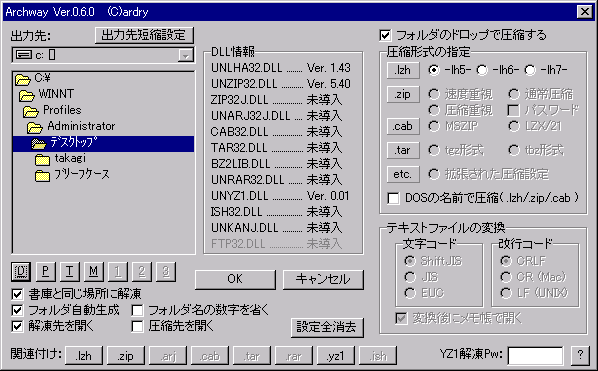Select tbz形式 radio option
This screenshot has height=371, width=598.
(536, 150)
